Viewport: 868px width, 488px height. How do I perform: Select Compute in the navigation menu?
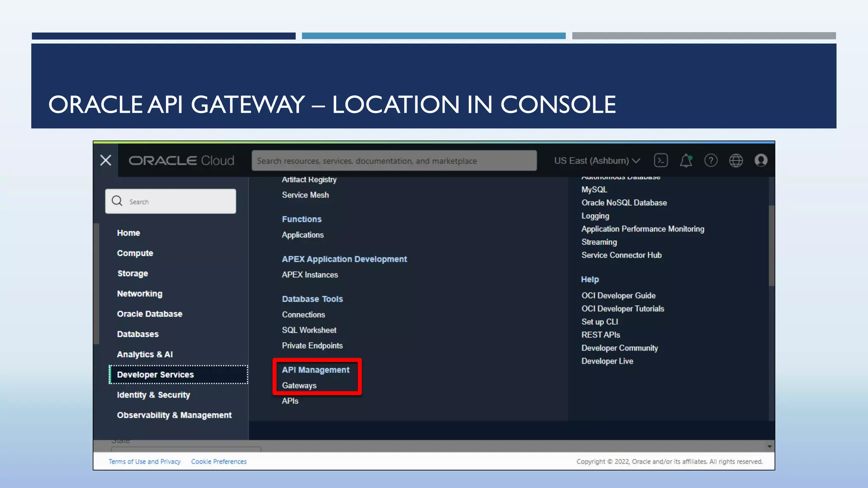click(135, 253)
